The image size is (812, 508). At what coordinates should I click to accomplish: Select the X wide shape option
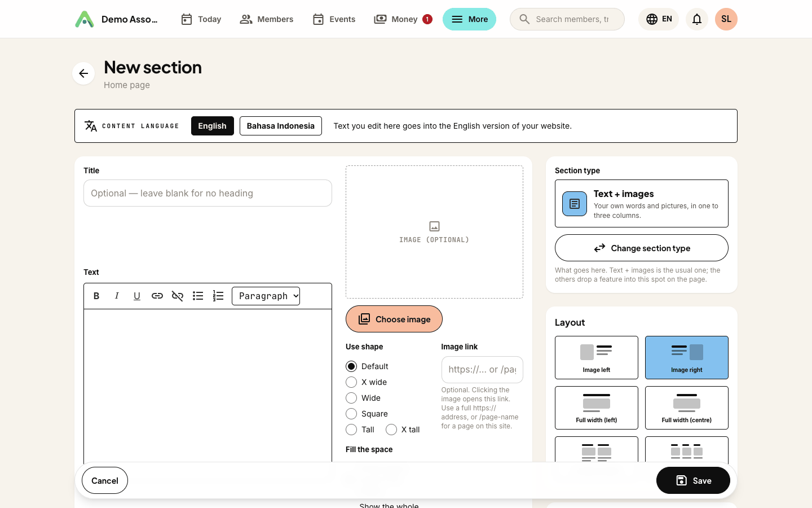351,382
